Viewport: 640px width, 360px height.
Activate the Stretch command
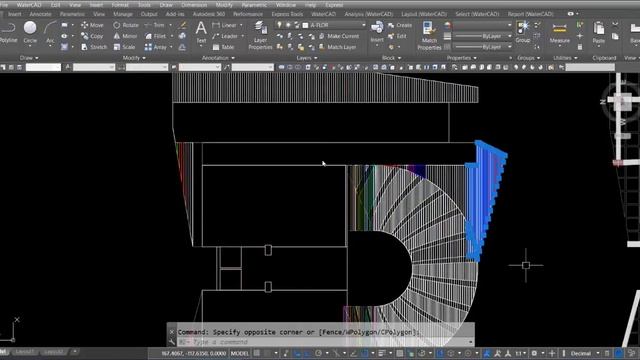point(93,47)
